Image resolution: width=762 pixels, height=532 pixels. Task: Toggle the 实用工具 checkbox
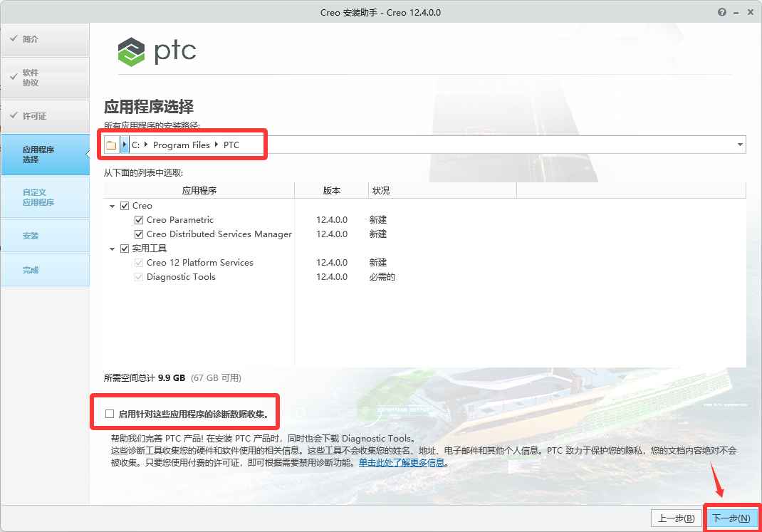[x=125, y=248]
